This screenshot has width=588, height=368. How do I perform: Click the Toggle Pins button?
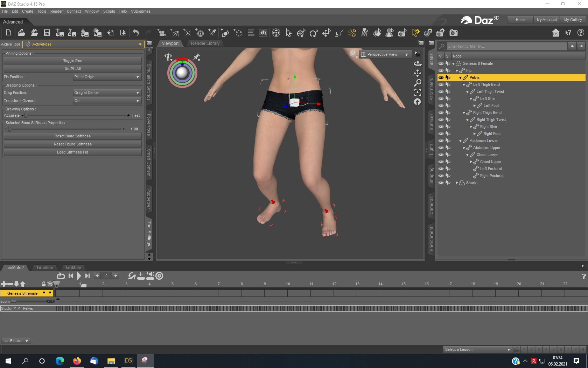click(x=72, y=61)
